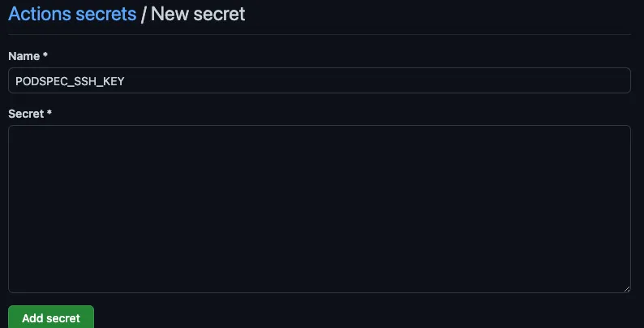This screenshot has height=328, width=644.
Task: Click the Secret textarea resize handle
Action: coord(627,289)
